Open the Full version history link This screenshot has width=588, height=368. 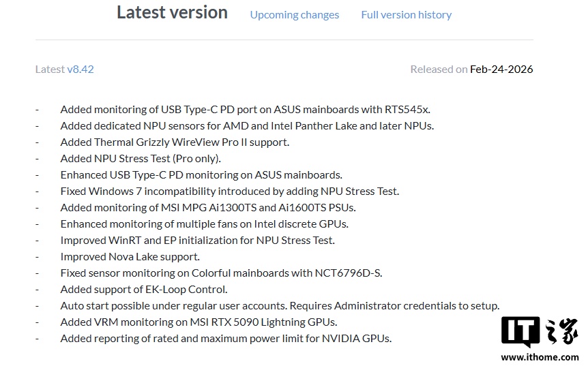pos(406,14)
